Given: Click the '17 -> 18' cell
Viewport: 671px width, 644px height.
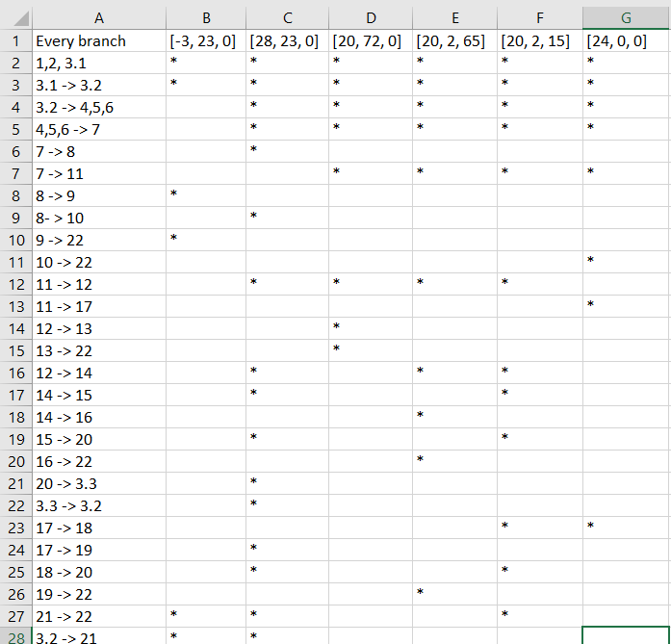Looking at the screenshot, I should coord(99,528).
